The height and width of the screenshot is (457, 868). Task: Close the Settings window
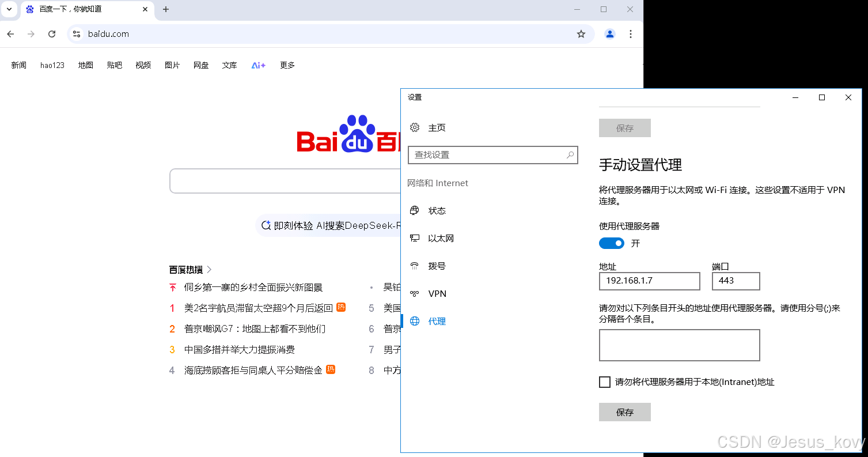coord(848,97)
